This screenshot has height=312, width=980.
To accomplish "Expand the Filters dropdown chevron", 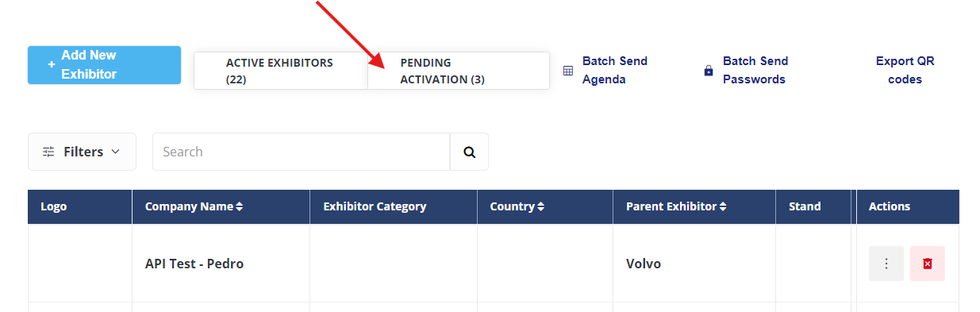I will point(115,152).
